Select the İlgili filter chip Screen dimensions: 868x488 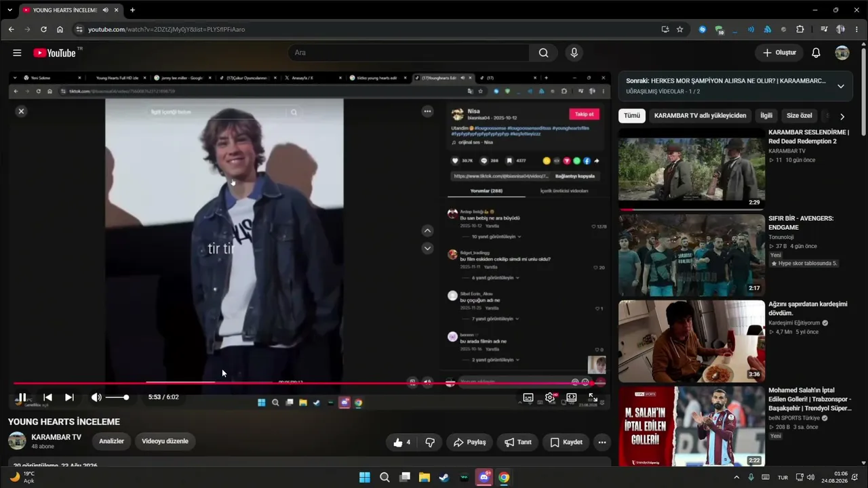(766, 116)
